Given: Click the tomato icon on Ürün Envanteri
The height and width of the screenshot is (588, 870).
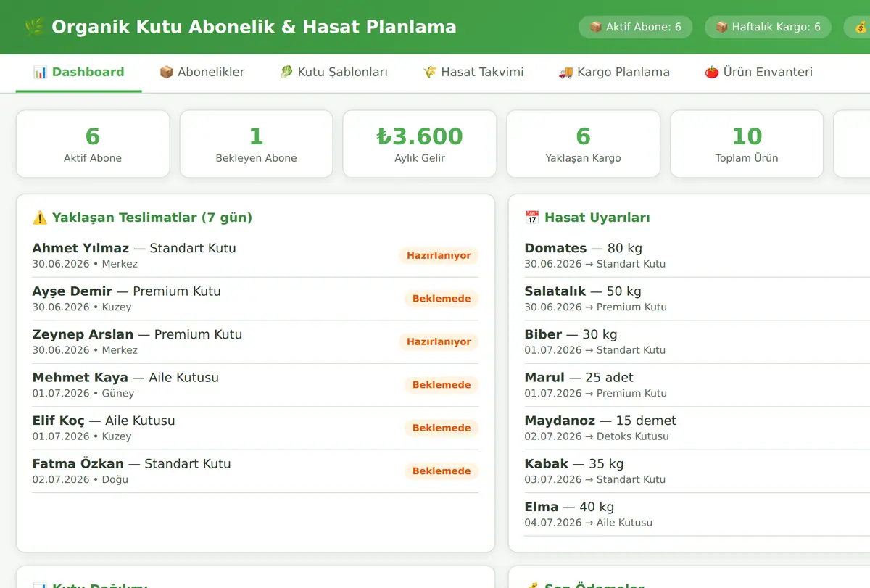Looking at the screenshot, I should (x=712, y=73).
